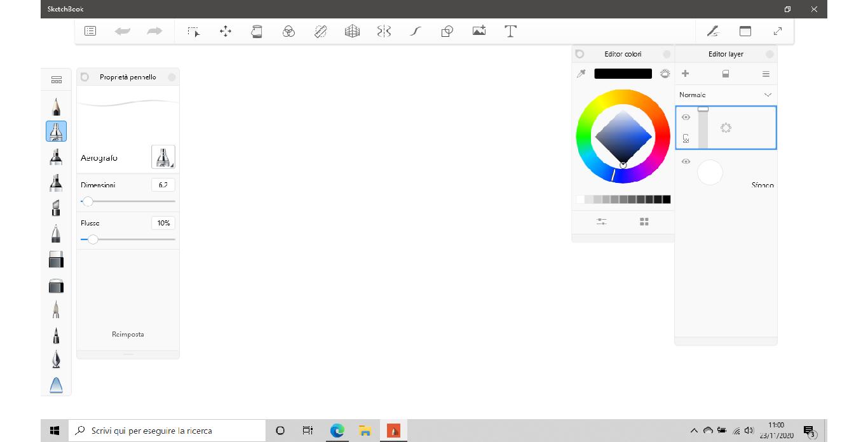Hide the currently selected top layer

coord(686,117)
